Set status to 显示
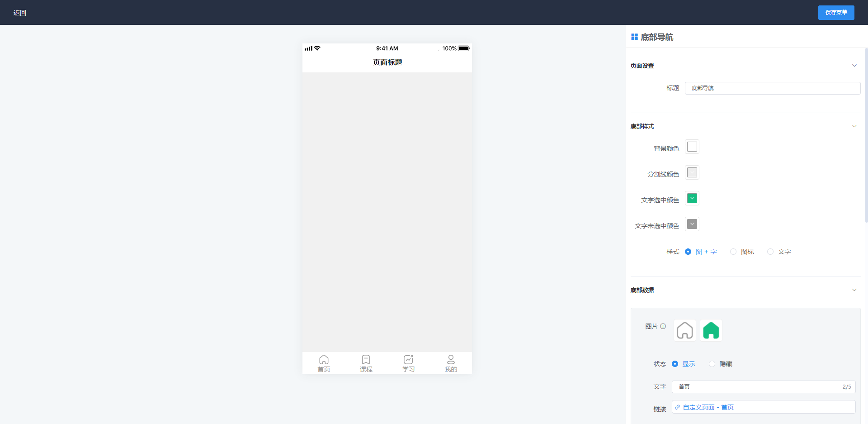The image size is (868, 424). [675, 364]
